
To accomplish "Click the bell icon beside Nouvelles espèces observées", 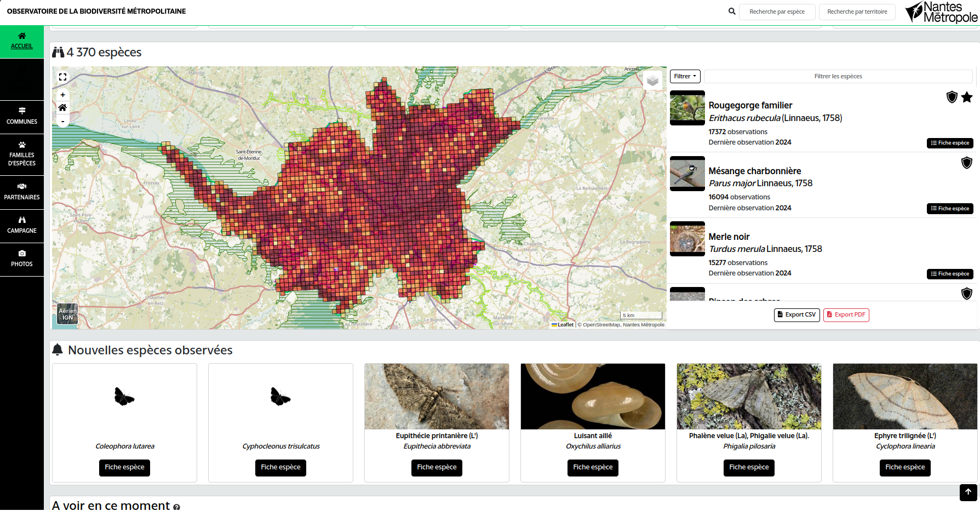I will 57,349.
